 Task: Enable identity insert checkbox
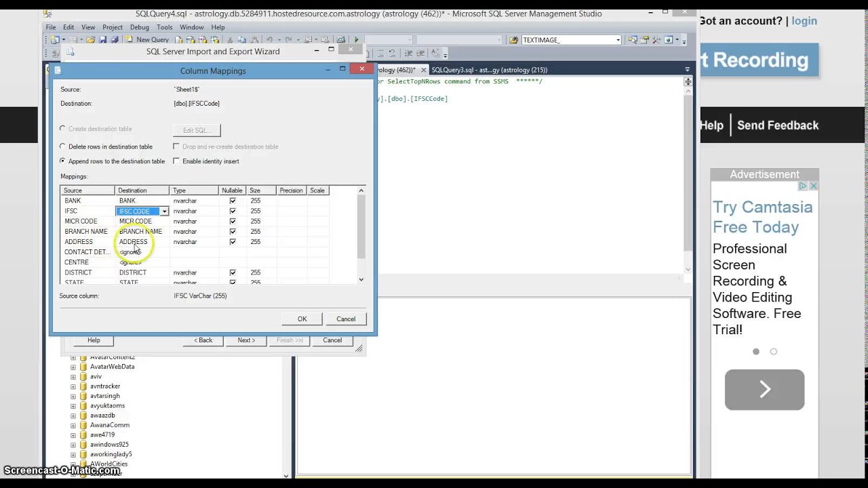coord(176,161)
